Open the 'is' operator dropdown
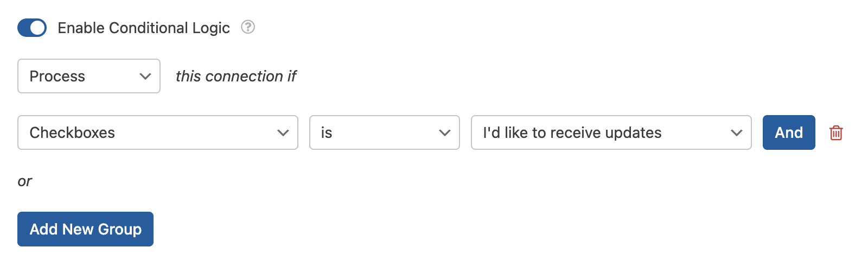Image resolution: width=868 pixels, height=266 pixels. [x=385, y=132]
